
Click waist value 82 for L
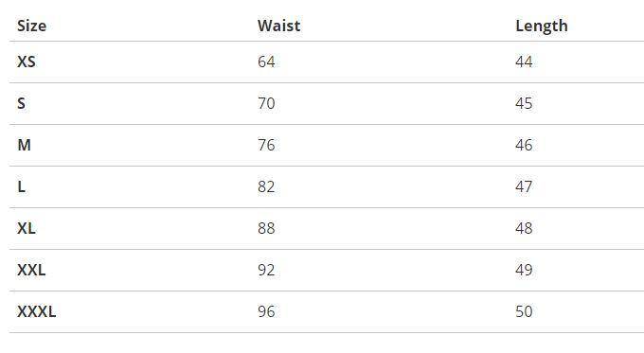pyautogui.click(x=266, y=186)
